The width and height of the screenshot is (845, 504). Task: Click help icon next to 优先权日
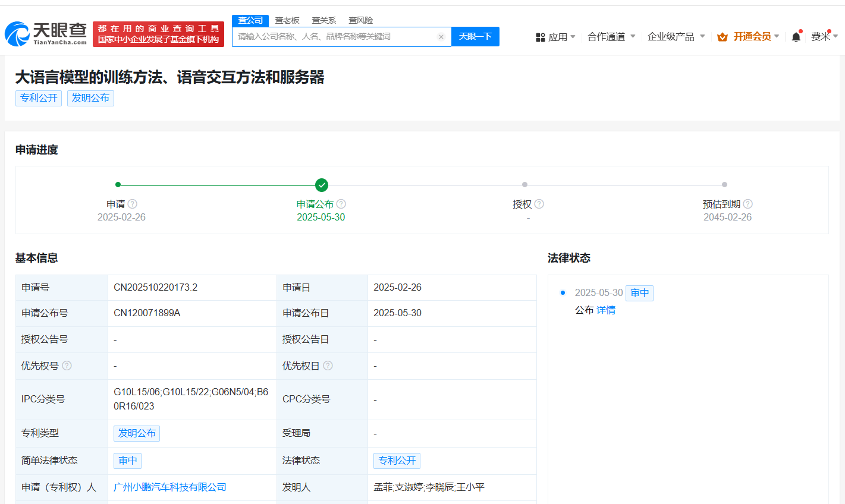pyautogui.click(x=328, y=366)
